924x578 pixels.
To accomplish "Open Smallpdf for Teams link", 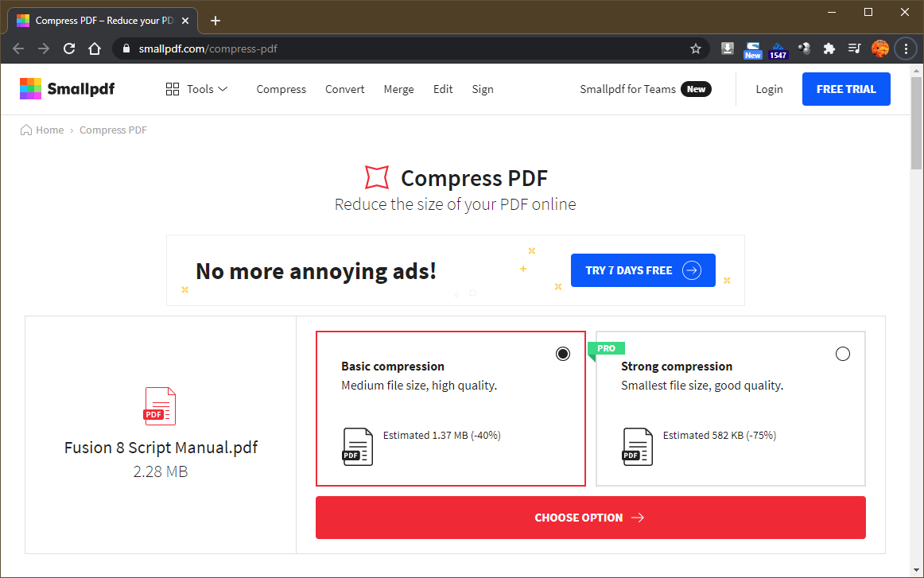I will (x=627, y=89).
